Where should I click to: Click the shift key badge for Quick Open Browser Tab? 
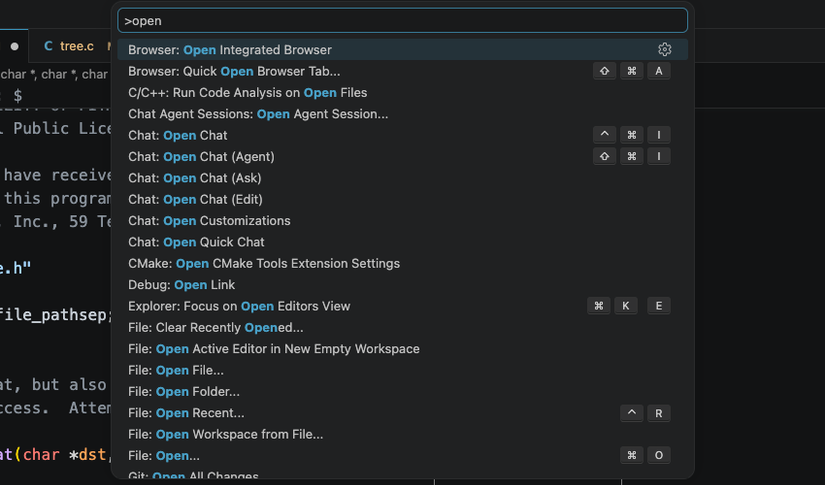coord(605,71)
